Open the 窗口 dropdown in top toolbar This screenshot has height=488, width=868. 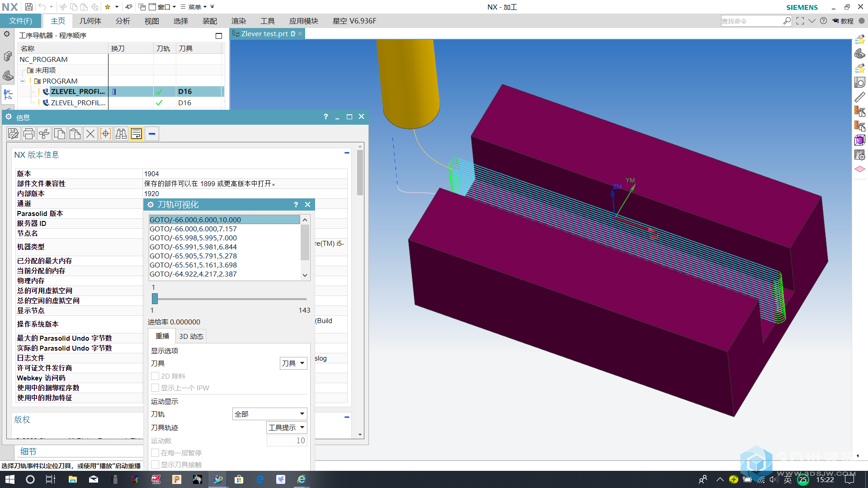coord(163,7)
